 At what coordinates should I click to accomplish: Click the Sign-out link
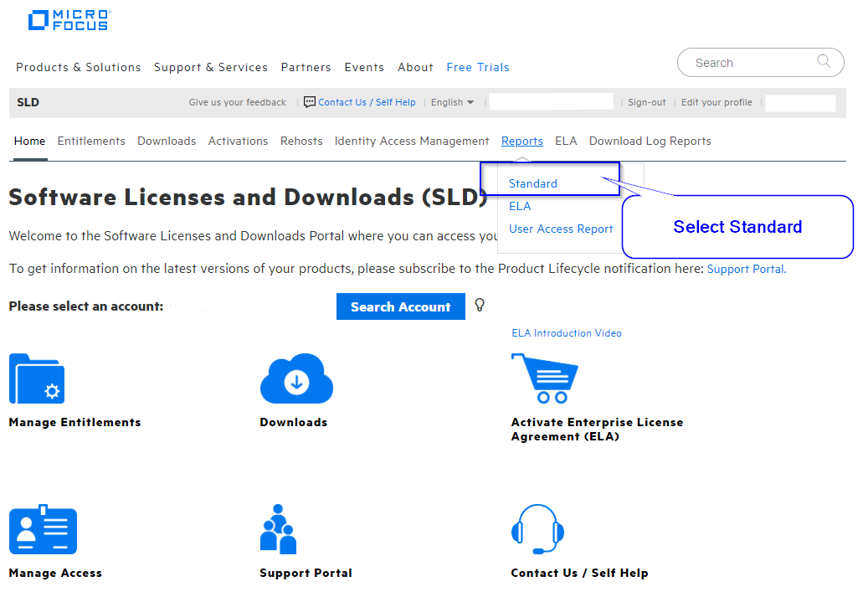646,102
